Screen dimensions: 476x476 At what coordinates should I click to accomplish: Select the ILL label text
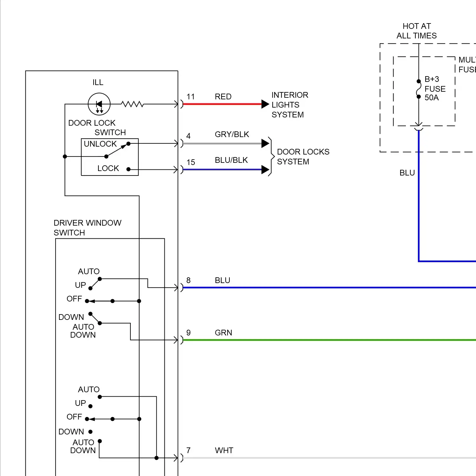click(98, 83)
